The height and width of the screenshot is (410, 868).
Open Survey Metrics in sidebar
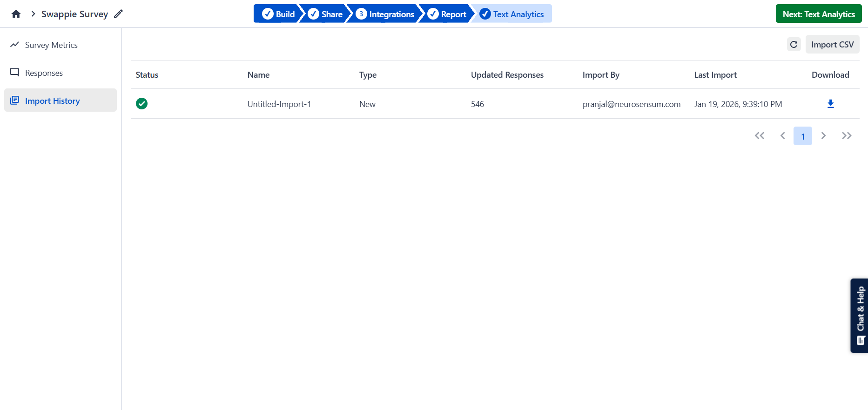click(x=51, y=45)
